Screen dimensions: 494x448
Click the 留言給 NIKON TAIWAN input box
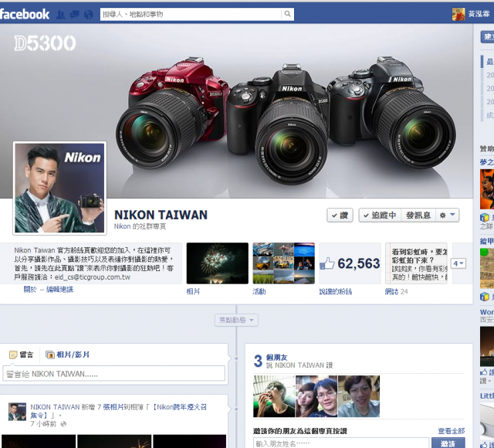(113, 374)
